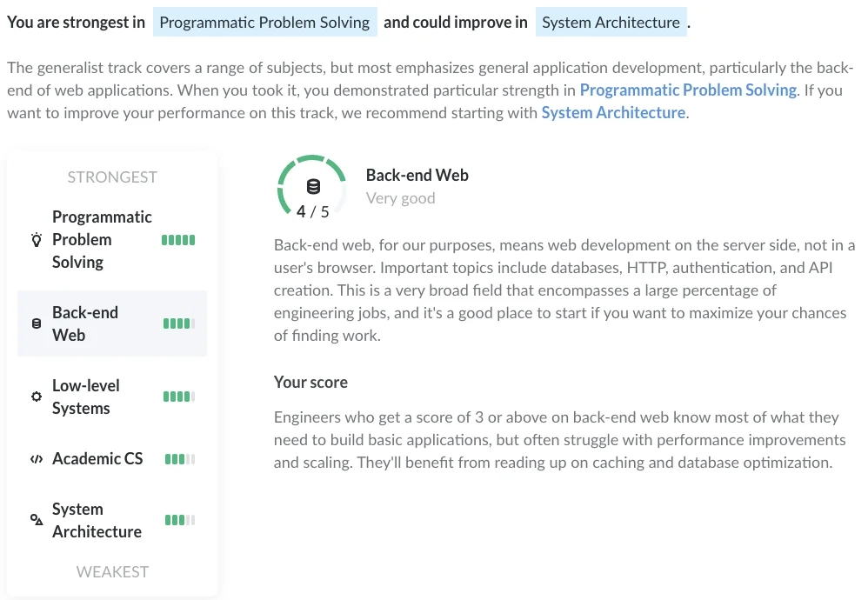Select the code brackets icon for Academic CS
Image resolution: width=868 pixels, height=600 pixels.
click(x=36, y=458)
